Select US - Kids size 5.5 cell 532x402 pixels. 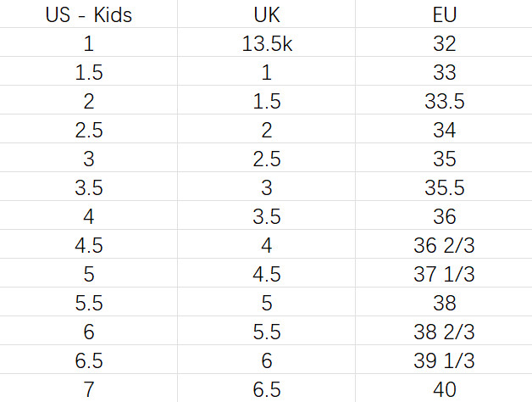(89, 303)
